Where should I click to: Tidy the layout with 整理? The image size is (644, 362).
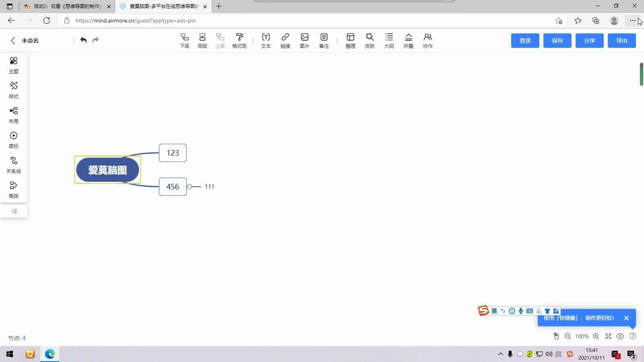point(351,41)
